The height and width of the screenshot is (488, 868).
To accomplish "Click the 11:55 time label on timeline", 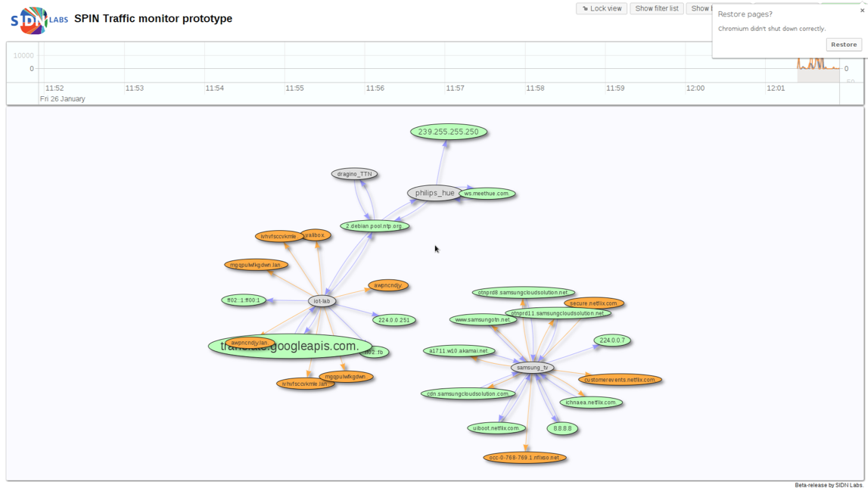I will click(x=294, y=88).
